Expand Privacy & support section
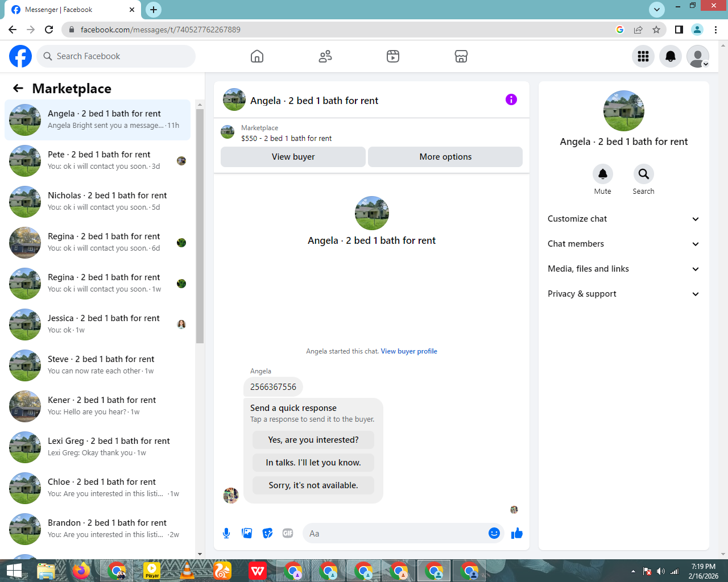The width and height of the screenshot is (728, 582). (x=624, y=294)
